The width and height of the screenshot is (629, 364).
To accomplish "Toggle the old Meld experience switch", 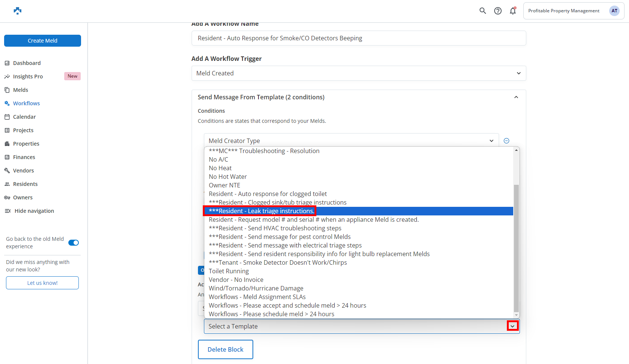I will click(74, 243).
